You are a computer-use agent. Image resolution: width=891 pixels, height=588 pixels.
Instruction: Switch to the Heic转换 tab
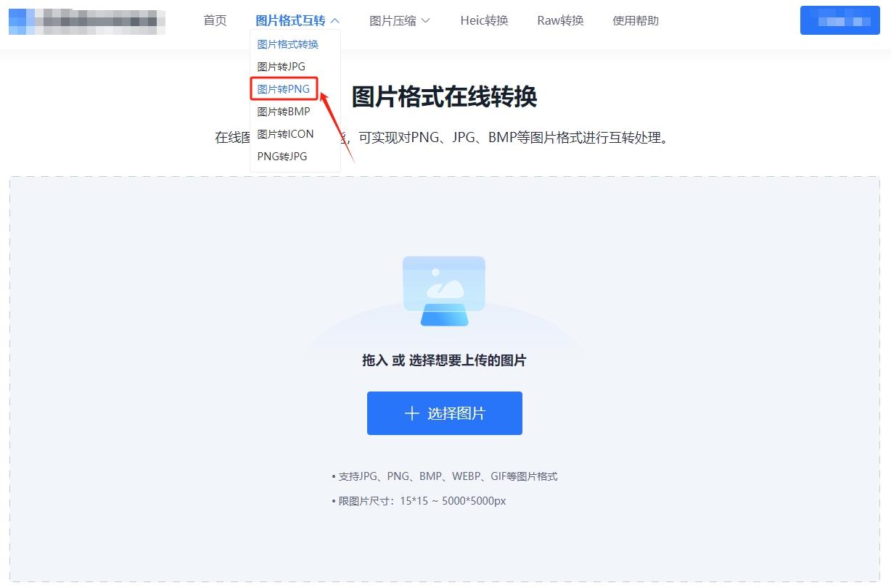click(484, 20)
